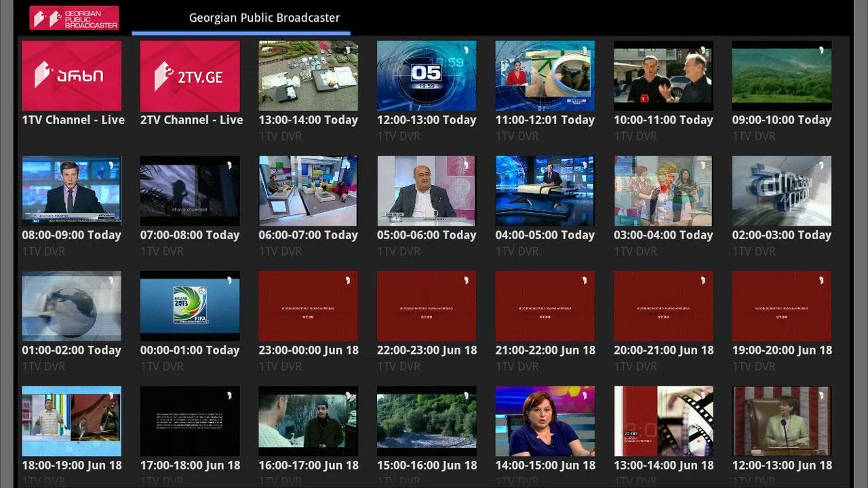This screenshot has height=488, width=868.
Task: Play the 12:00-13:00 Today recording
Action: 427,75
